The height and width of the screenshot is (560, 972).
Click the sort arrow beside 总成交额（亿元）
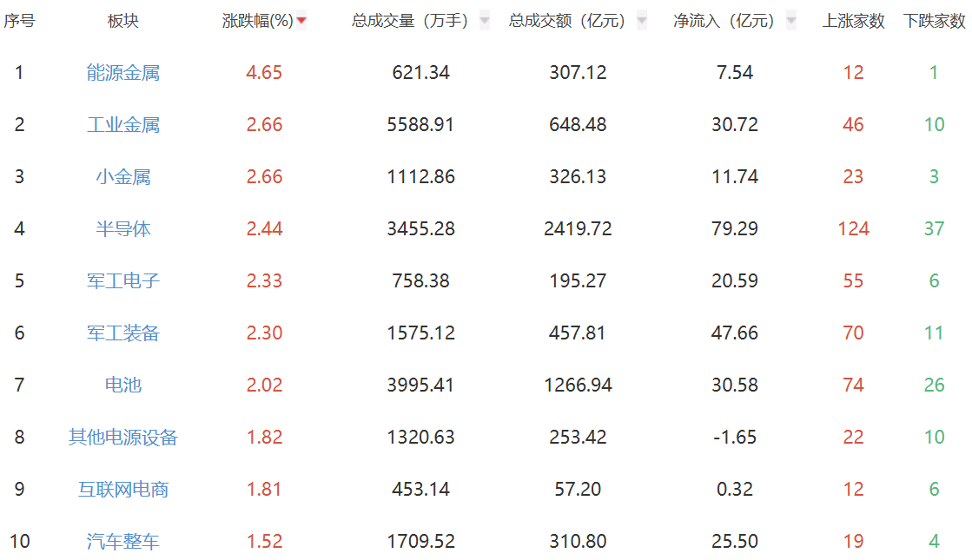pos(642,21)
